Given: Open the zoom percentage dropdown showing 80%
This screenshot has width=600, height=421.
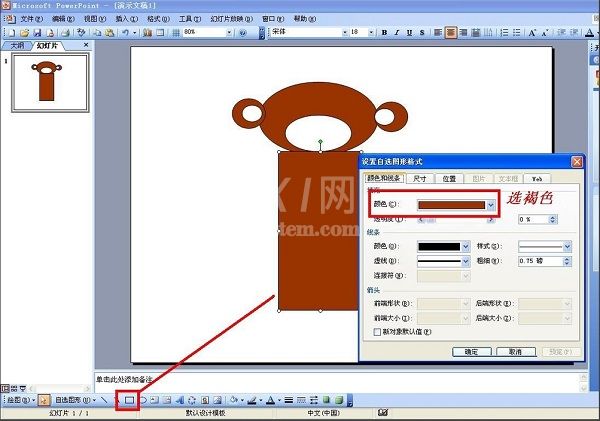Looking at the screenshot, I should (x=229, y=33).
